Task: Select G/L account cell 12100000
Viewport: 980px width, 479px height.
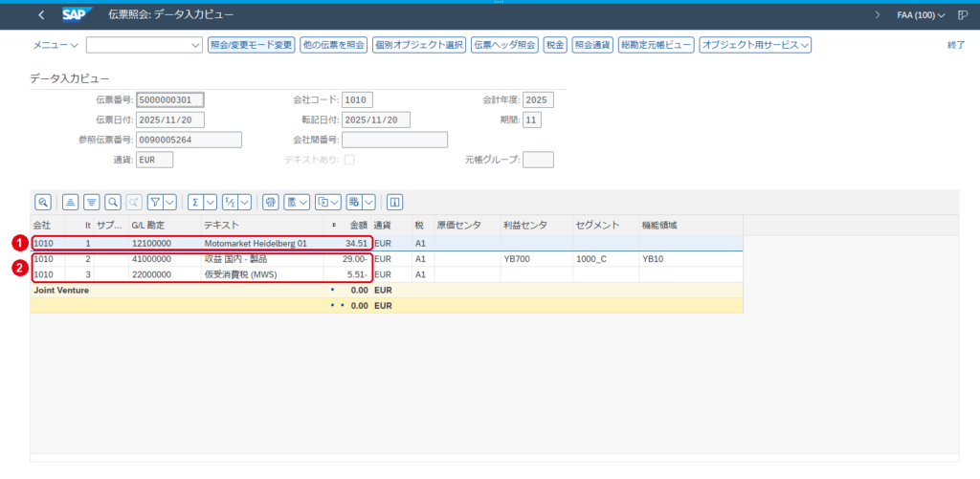Action: point(164,244)
